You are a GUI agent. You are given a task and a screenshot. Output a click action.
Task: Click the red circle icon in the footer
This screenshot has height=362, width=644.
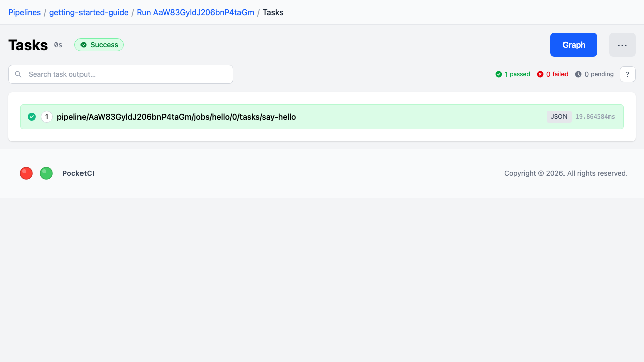click(26, 173)
